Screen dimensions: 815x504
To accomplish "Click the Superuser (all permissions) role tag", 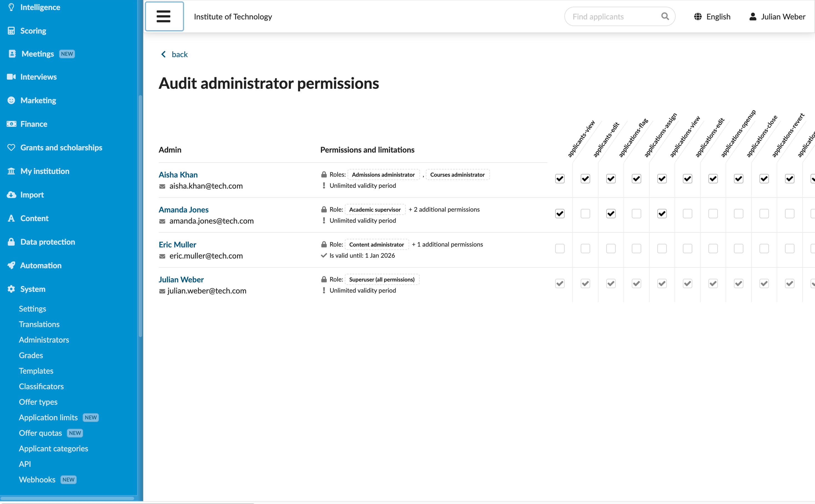I will tap(382, 279).
